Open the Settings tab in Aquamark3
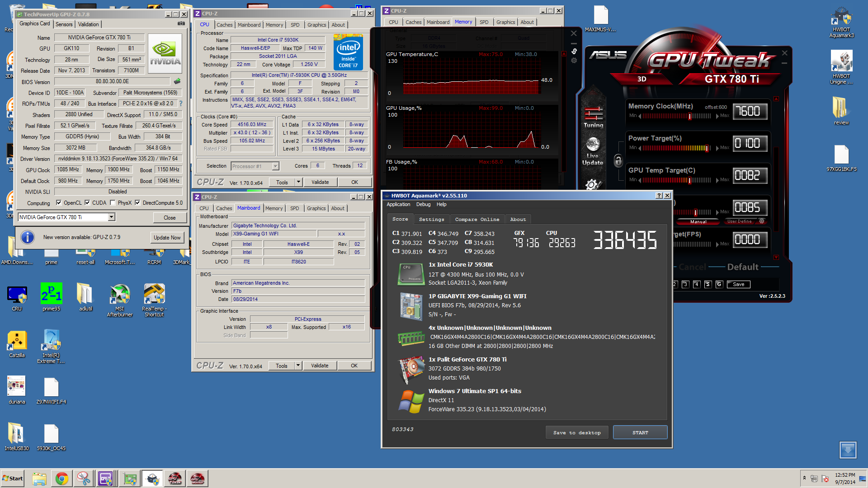This screenshot has height=488, width=868. [x=432, y=219]
